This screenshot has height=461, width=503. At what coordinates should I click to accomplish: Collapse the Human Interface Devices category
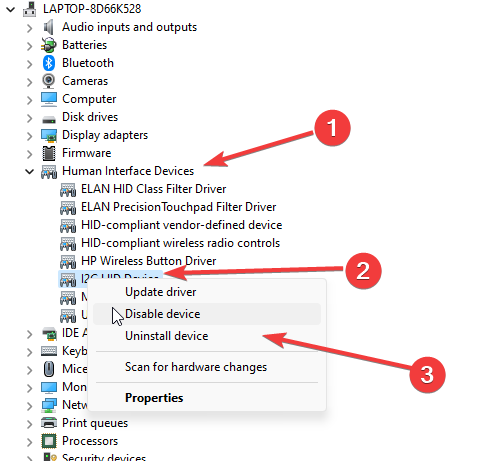click(30, 172)
